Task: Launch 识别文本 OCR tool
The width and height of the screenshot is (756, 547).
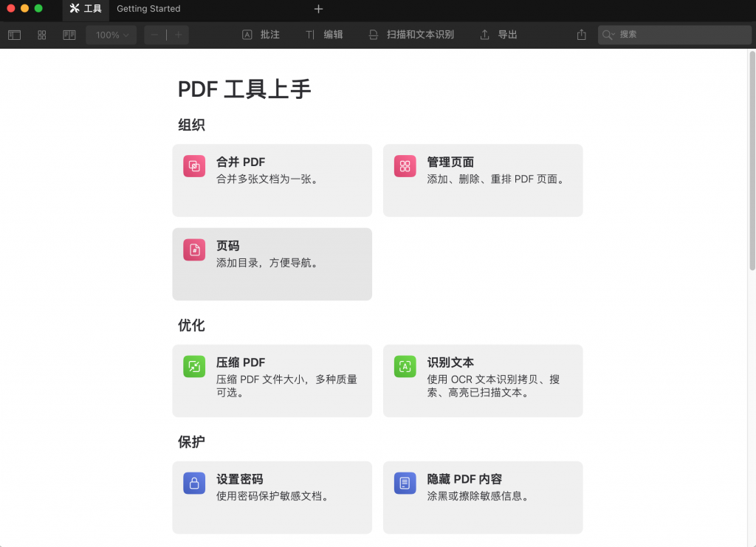Action: (x=405, y=366)
